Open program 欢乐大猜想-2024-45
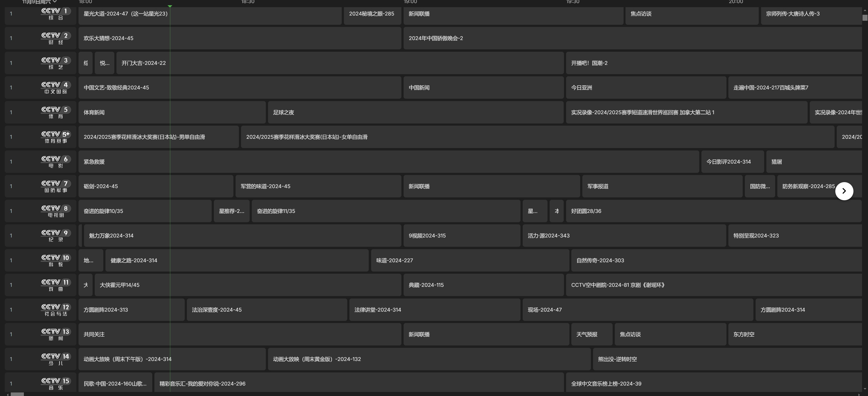Image resolution: width=868 pixels, height=396 pixels. pos(240,38)
